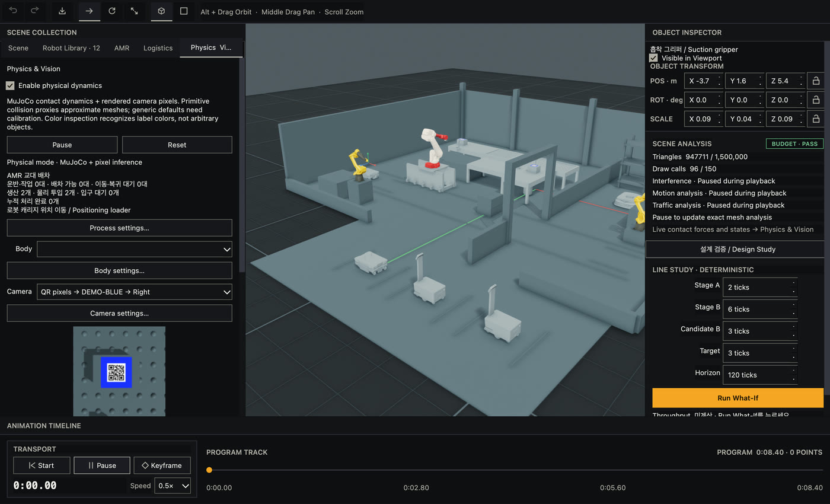Open Process settings
The width and height of the screenshot is (830, 504).
(119, 228)
